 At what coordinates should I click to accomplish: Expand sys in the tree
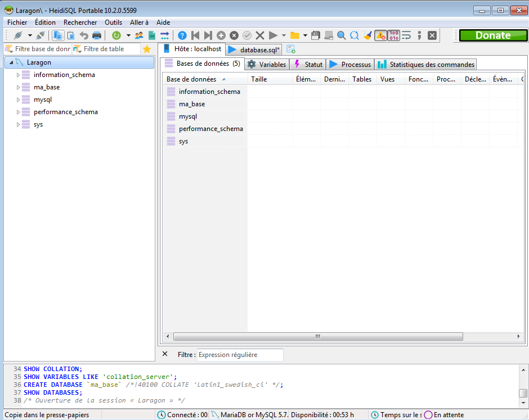pyautogui.click(x=18, y=124)
